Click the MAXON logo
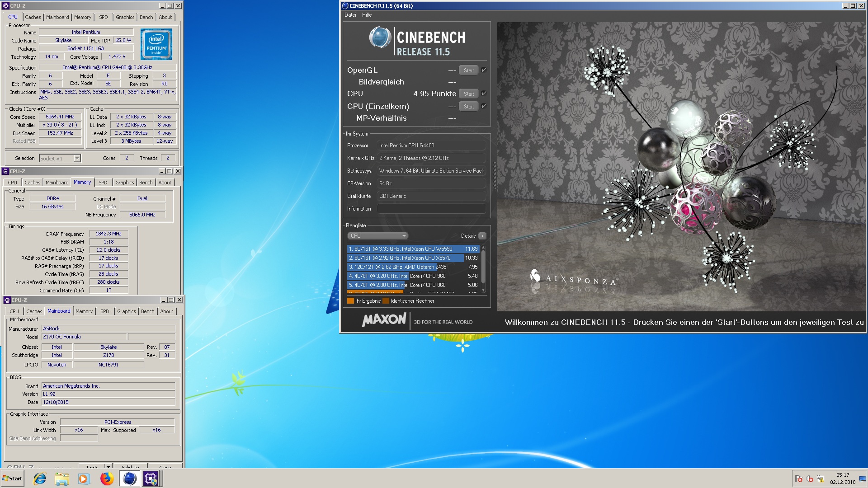Viewport: 868px width, 488px height. [384, 320]
